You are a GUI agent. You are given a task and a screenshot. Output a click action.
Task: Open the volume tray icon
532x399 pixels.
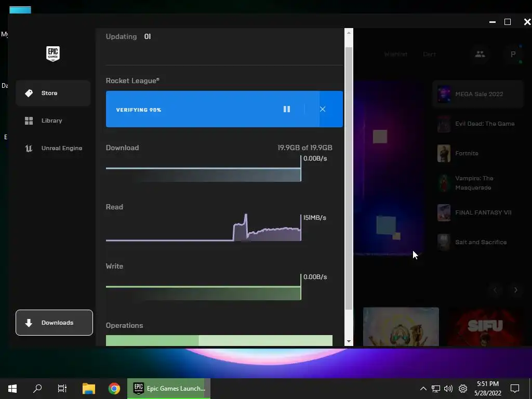point(448,389)
